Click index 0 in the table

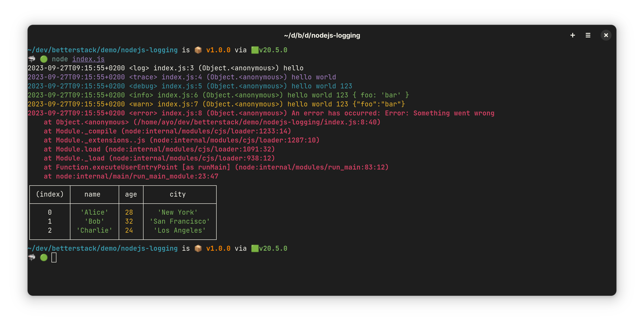[x=50, y=212]
